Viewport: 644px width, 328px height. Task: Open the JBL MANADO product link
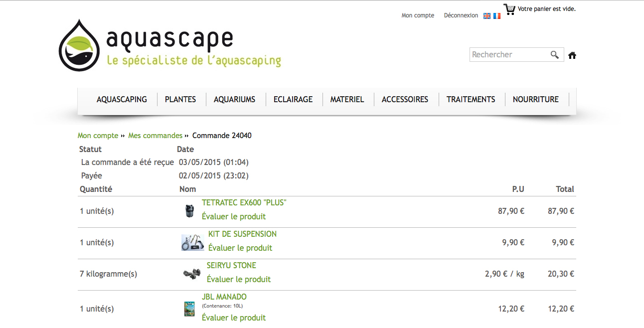(224, 297)
